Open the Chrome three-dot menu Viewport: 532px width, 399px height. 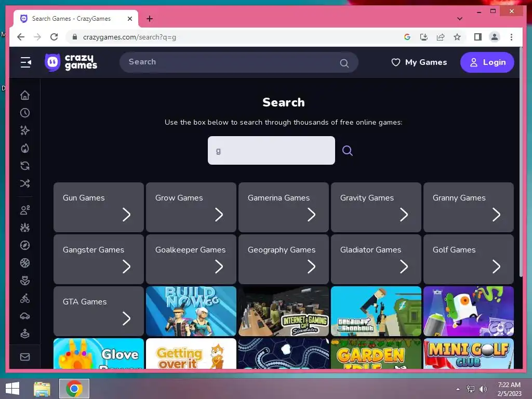(x=511, y=37)
